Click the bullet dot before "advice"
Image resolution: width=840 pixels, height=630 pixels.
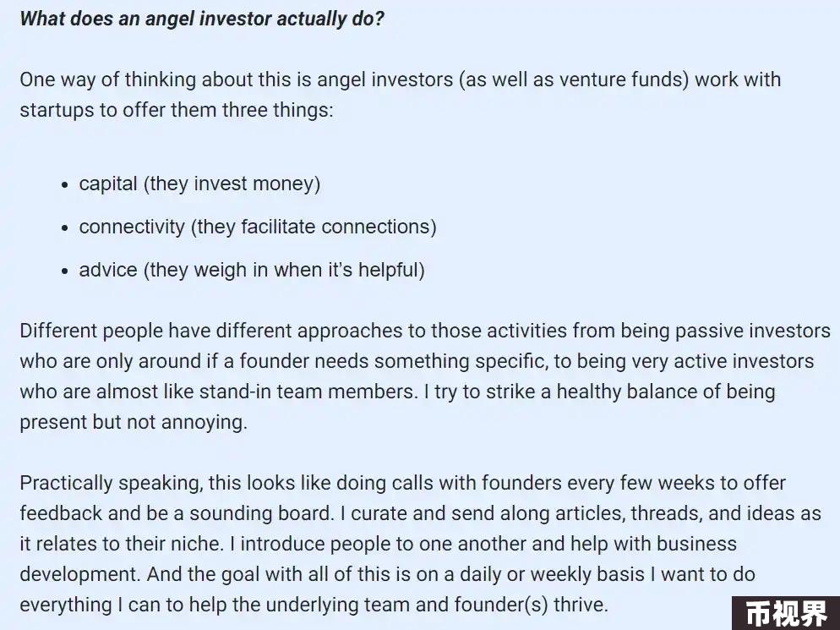click(x=65, y=271)
